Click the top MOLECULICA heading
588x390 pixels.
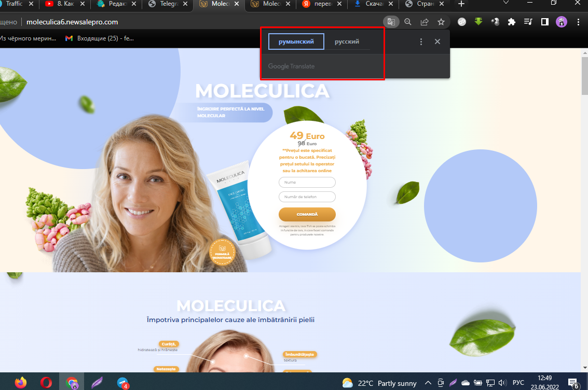pos(263,91)
